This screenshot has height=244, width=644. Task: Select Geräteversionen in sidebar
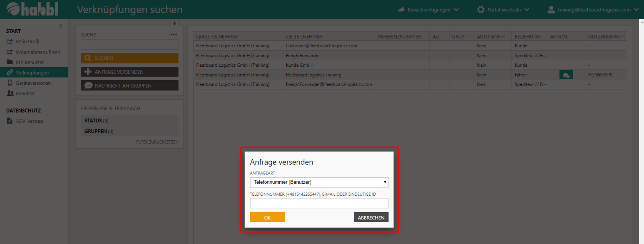tap(33, 83)
